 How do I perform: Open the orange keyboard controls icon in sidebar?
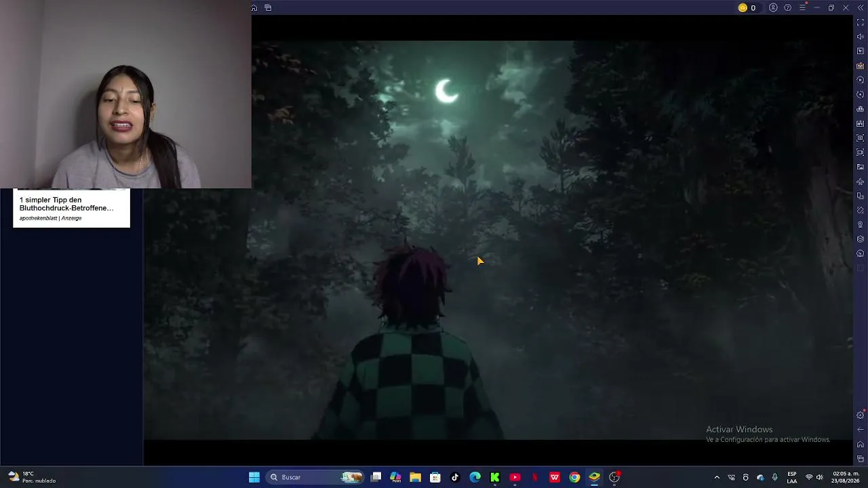coord(861,66)
